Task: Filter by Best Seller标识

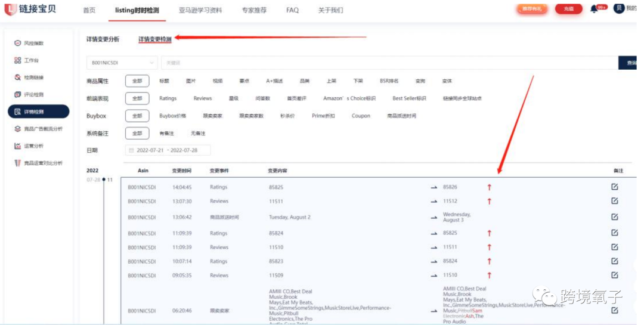Action: [x=409, y=98]
